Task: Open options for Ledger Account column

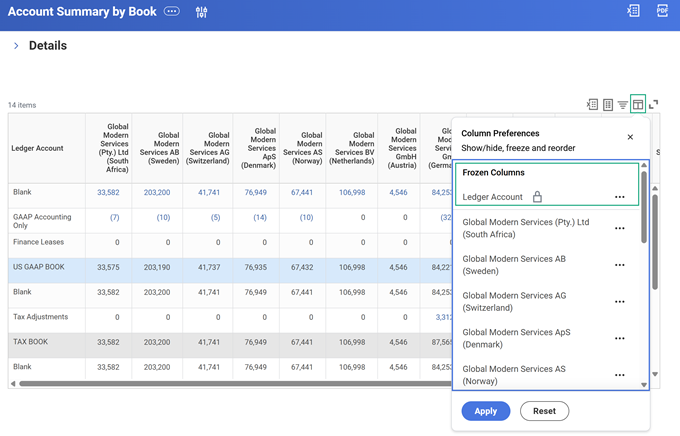Action: coord(620,197)
